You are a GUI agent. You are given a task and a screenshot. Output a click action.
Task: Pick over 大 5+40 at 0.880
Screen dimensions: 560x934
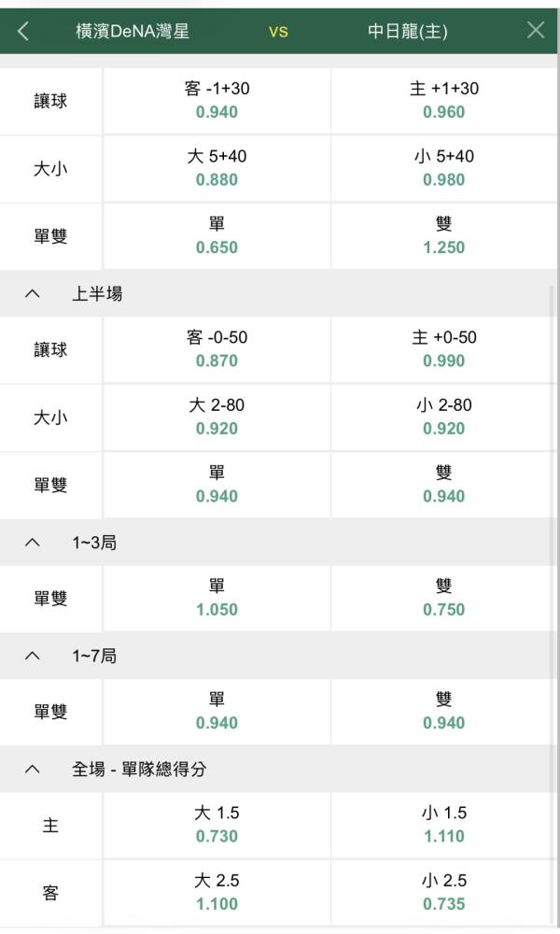(x=217, y=168)
